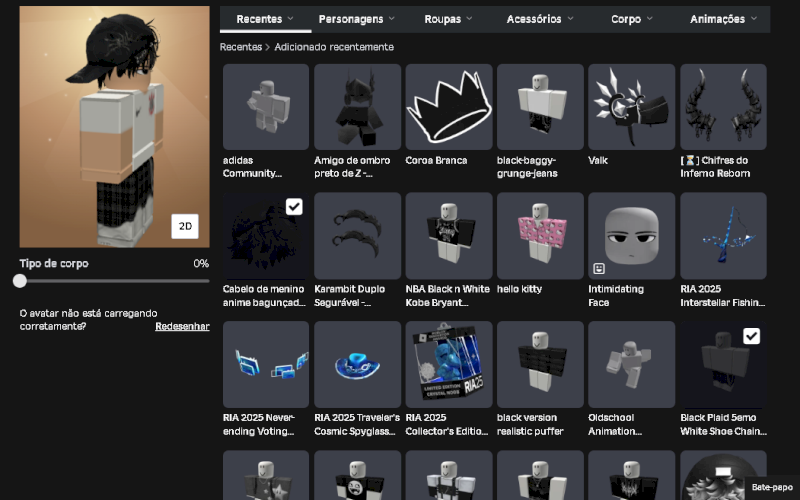Open the Acessórios tab
Screen dimensions: 800x500
point(540,19)
